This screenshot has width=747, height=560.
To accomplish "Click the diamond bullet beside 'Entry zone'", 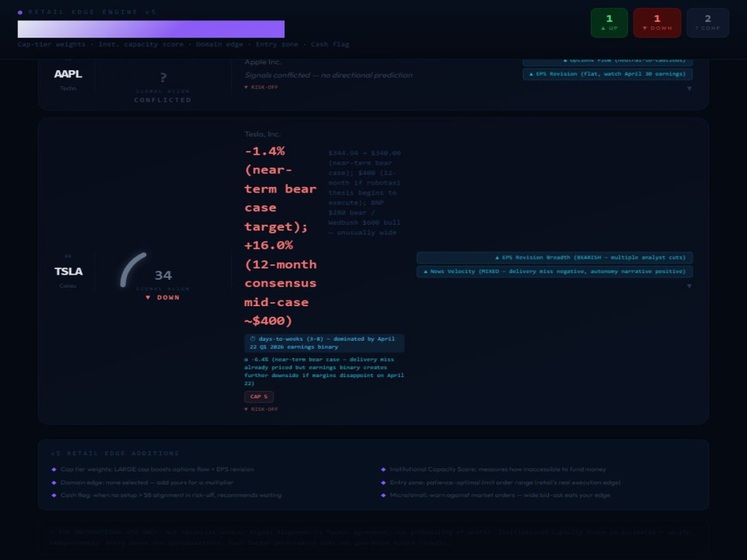I will tap(383, 483).
